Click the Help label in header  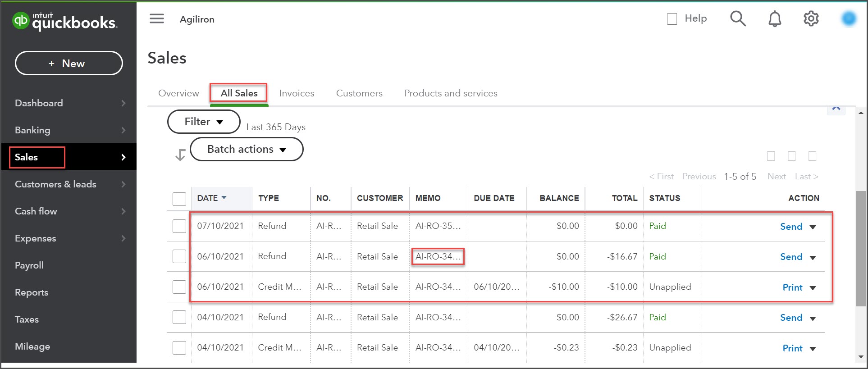click(695, 18)
